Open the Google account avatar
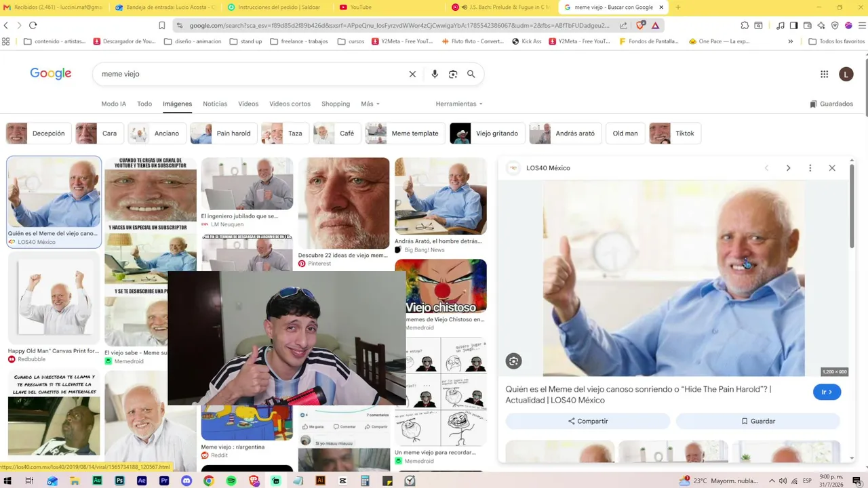Image resolution: width=868 pixels, height=488 pixels. (x=846, y=75)
